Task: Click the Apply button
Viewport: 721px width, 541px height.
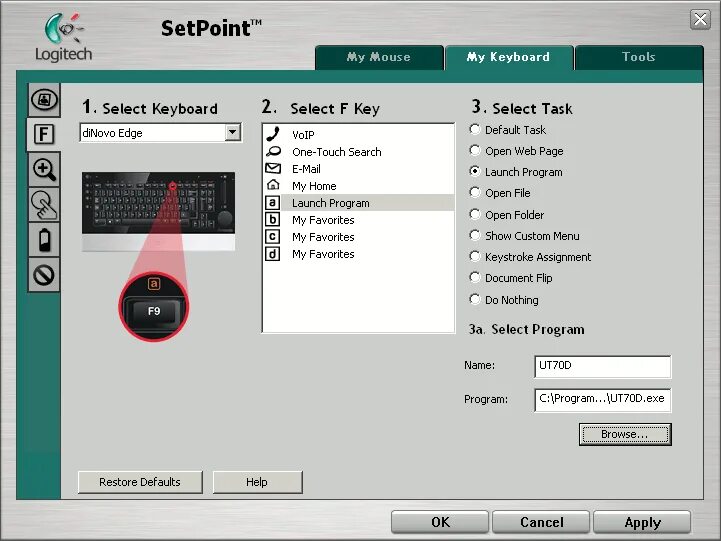Action: (642, 522)
